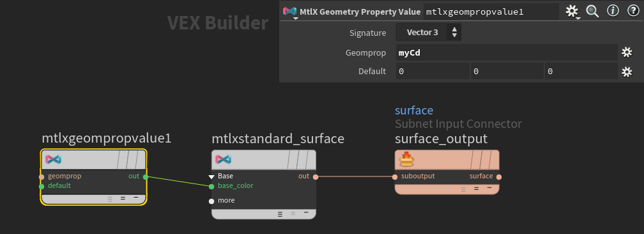Click the suboutput input on surface_output

click(x=395, y=177)
